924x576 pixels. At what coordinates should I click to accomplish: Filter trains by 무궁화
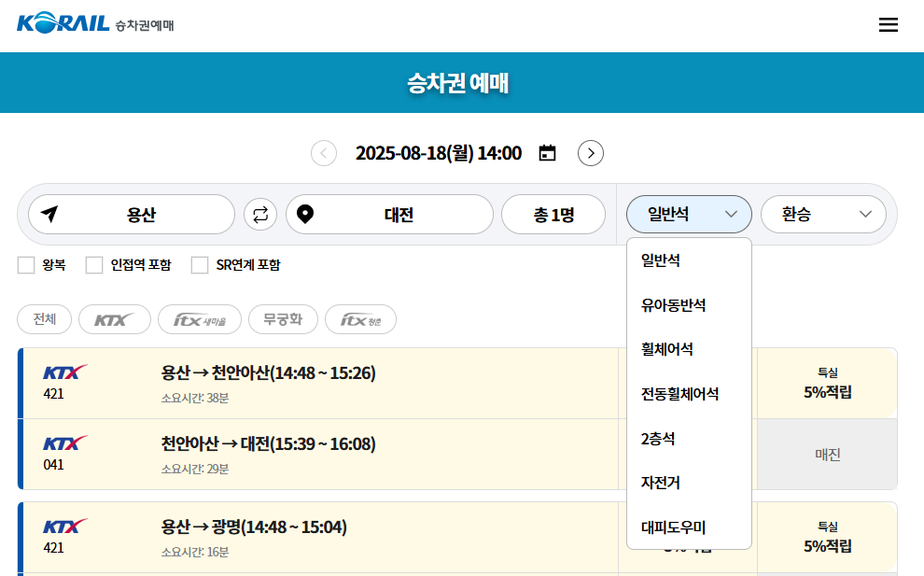coord(283,319)
